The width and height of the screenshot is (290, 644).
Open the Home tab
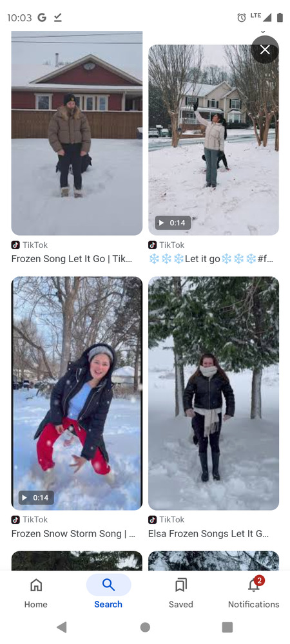[36, 593]
